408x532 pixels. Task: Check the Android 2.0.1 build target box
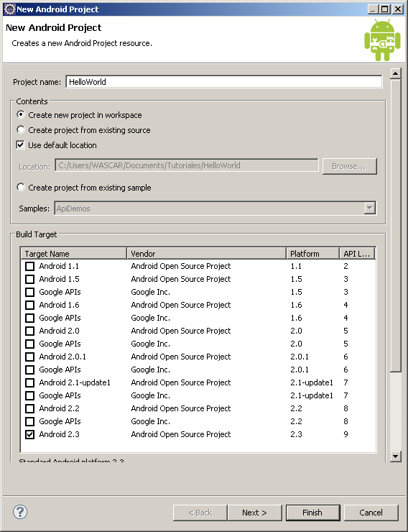point(30,357)
